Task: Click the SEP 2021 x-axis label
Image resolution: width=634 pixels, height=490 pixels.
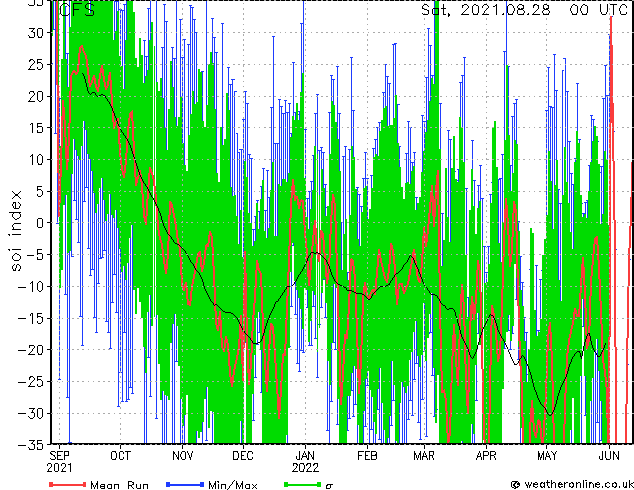Action: [x=59, y=462]
